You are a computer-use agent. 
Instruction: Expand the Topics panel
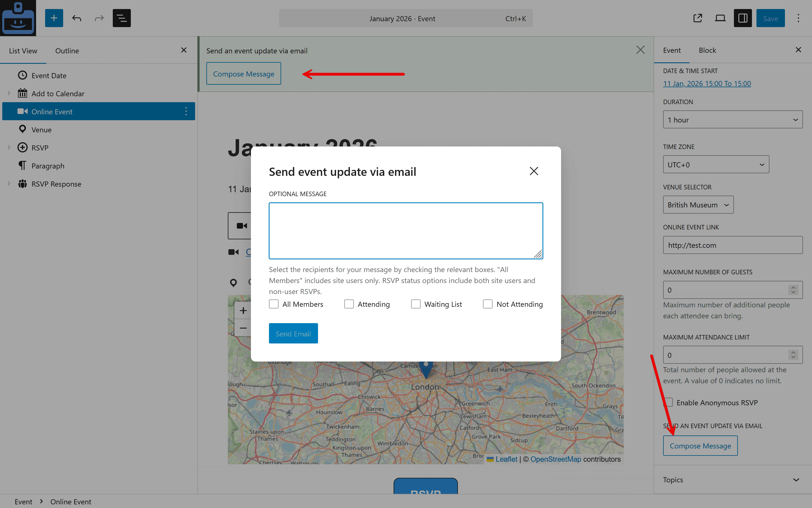click(732, 479)
